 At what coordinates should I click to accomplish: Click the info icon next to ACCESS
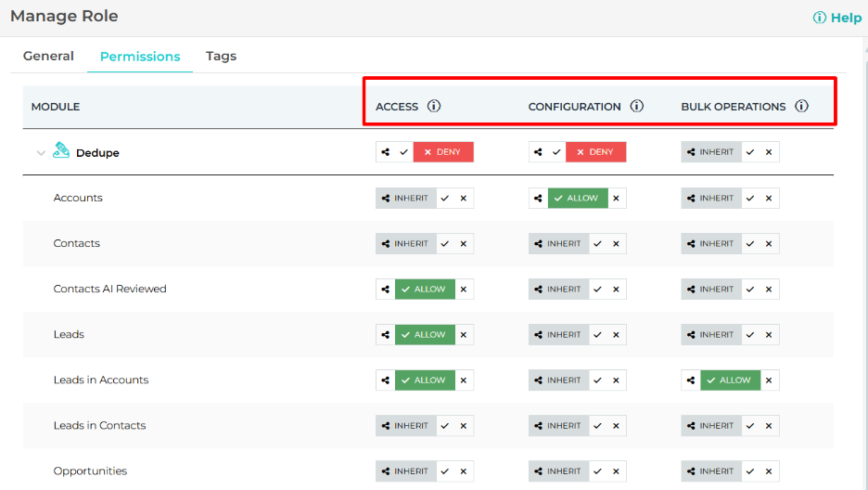pyautogui.click(x=434, y=106)
